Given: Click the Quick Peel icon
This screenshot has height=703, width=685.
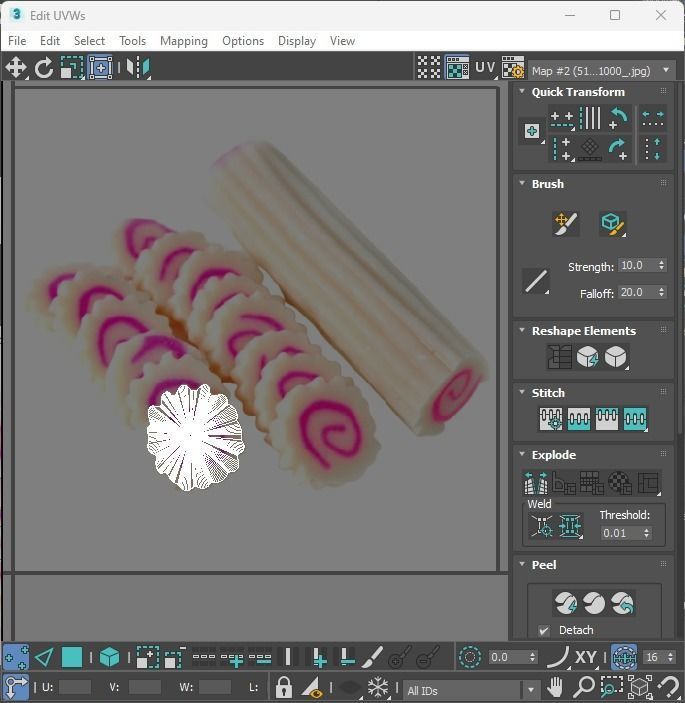Looking at the screenshot, I should pyautogui.click(x=566, y=603).
